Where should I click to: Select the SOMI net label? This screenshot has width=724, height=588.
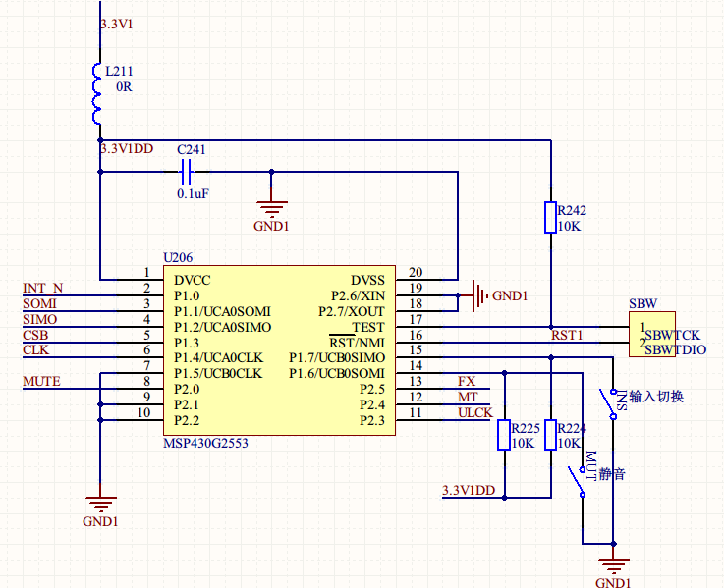click(x=39, y=303)
